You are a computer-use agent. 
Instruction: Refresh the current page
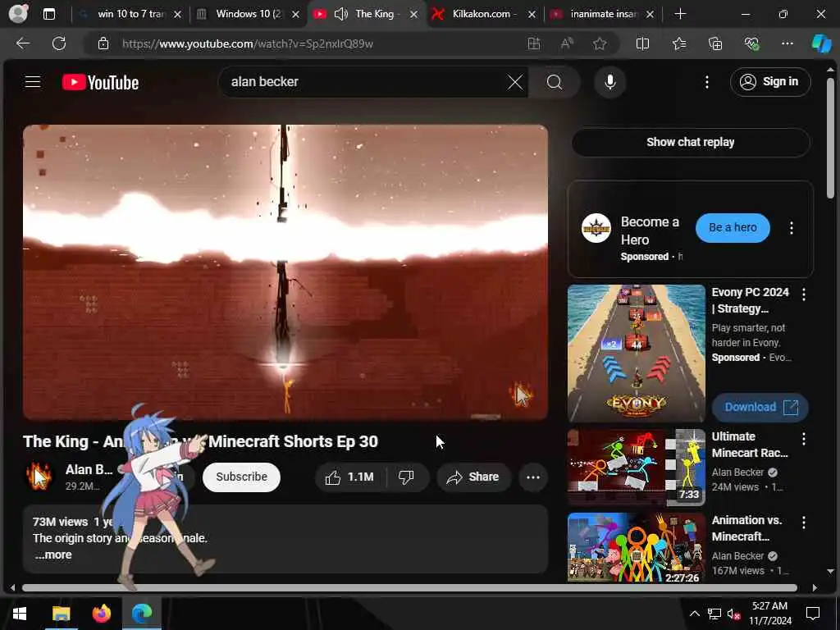tap(59, 43)
